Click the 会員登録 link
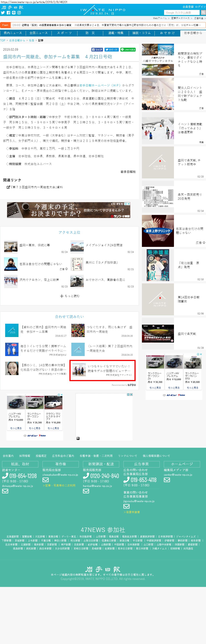 (x=188, y=7)
